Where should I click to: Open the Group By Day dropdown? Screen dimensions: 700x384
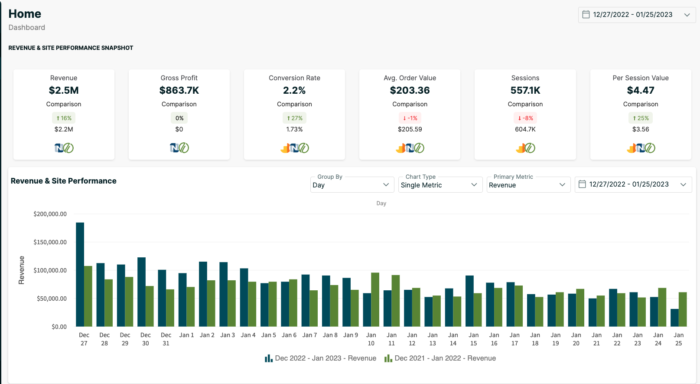click(x=352, y=184)
